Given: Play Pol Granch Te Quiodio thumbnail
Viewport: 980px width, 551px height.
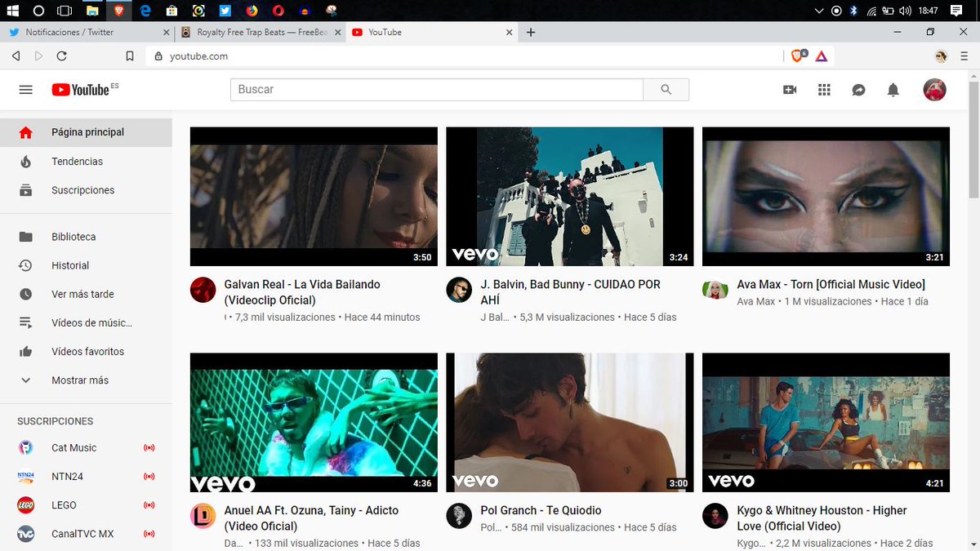Looking at the screenshot, I should pyautogui.click(x=570, y=422).
